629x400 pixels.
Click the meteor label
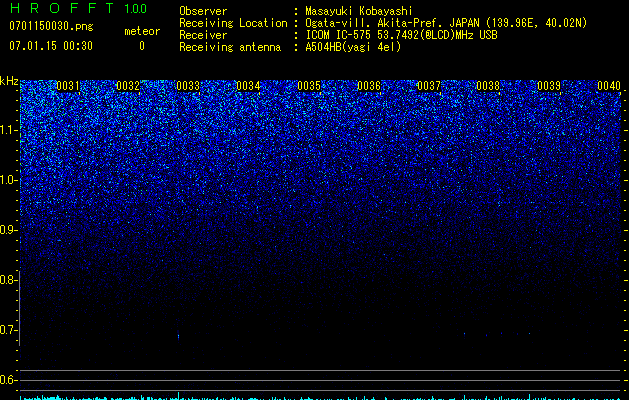point(142,31)
